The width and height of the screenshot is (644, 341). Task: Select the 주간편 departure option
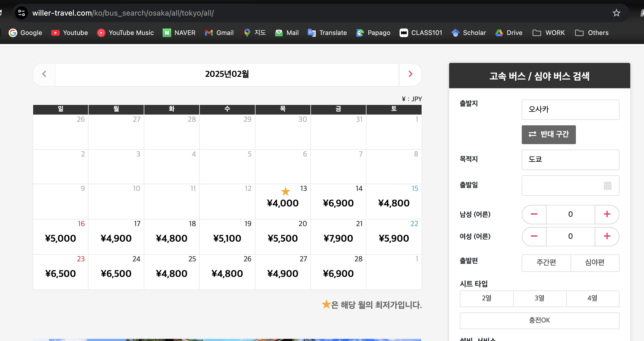[x=546, y=262]
